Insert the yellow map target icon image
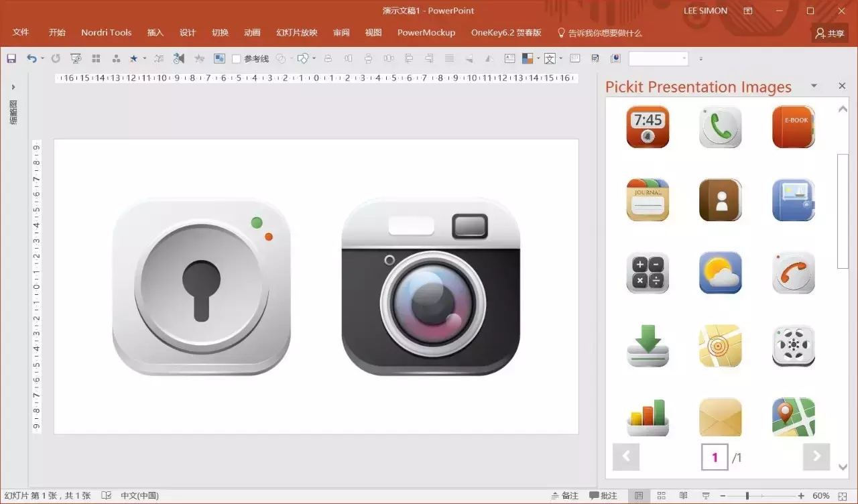 pos(721,346)
